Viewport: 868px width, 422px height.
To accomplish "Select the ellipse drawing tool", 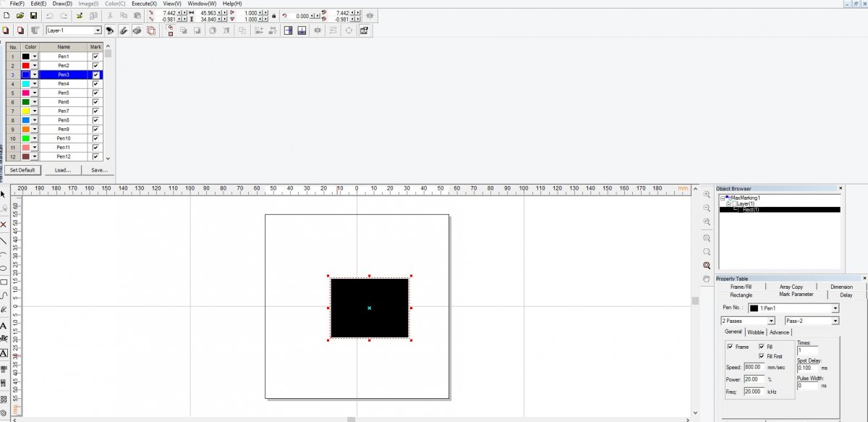I will (x=4, y=268).
